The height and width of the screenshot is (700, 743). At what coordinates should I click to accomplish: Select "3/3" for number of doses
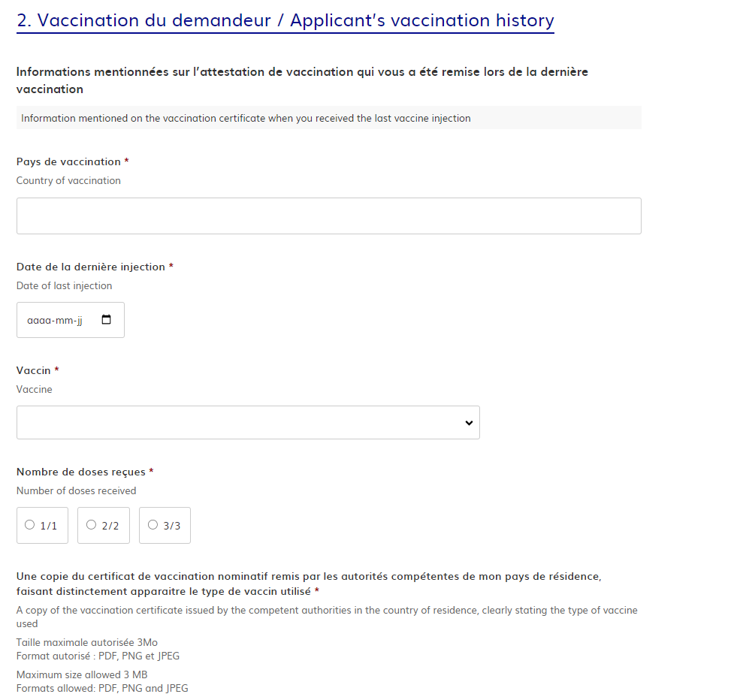point(153,524)
